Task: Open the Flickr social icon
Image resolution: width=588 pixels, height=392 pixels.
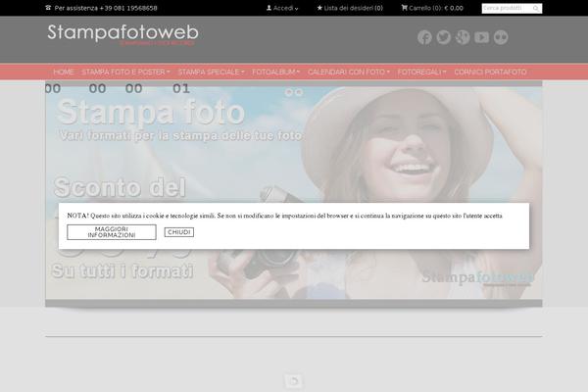Action: (501, 37)
